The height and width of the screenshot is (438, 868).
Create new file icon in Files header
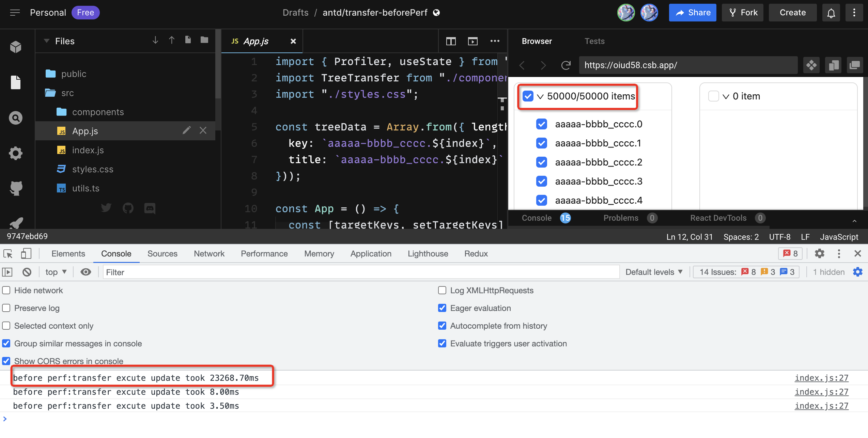point(188,40)
